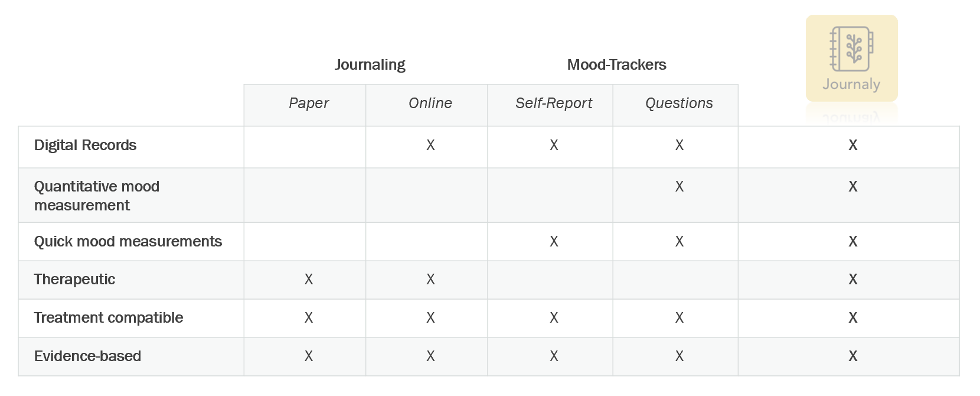The image size is (980, 396).
Task: Click the Quick mood measurements row label
Action: [x=128, y=242]
